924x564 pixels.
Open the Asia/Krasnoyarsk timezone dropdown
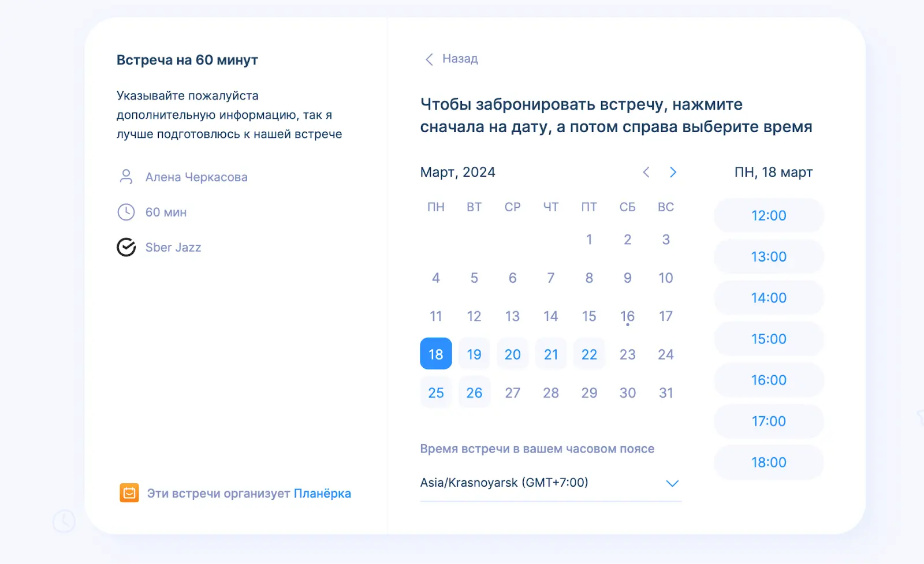tap(551, 483)
